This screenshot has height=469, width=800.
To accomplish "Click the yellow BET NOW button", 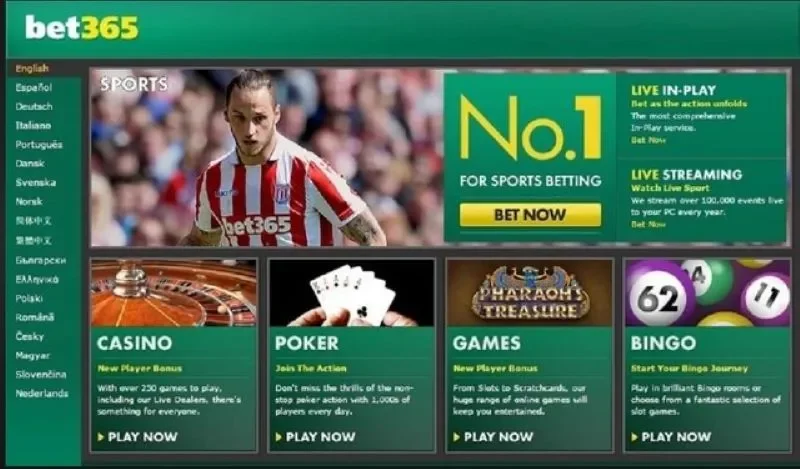I will tap(530, 215).
